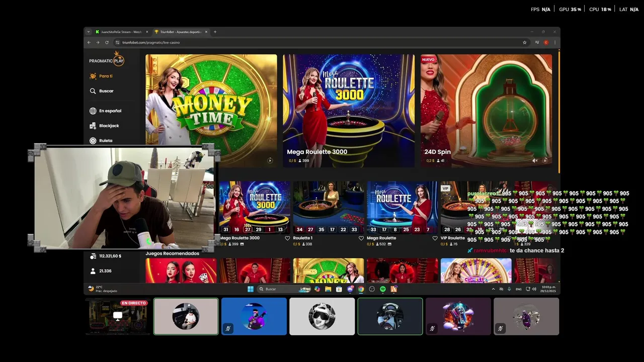Screen dimensions: 644x362
Task: Click the taskbar volume icon
Action: pos(534,289)
